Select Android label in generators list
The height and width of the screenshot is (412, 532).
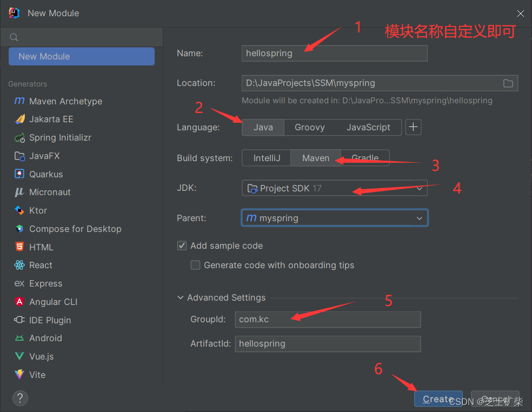45,338
